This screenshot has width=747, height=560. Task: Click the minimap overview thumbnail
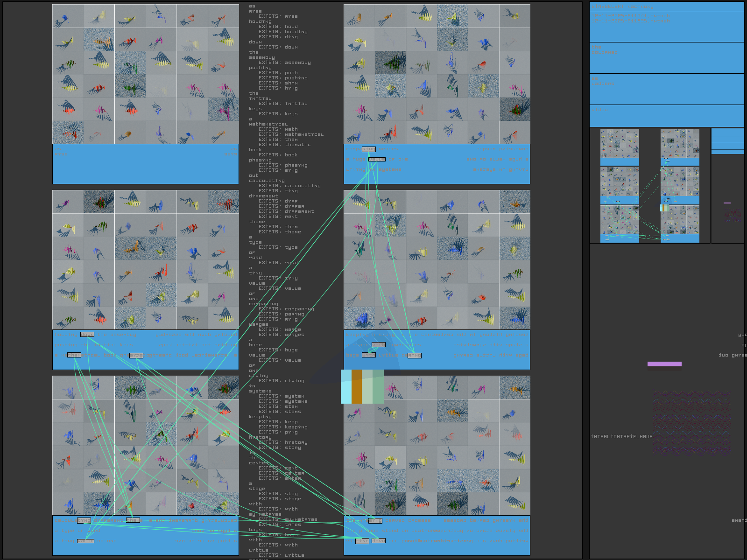click(650, 186)
